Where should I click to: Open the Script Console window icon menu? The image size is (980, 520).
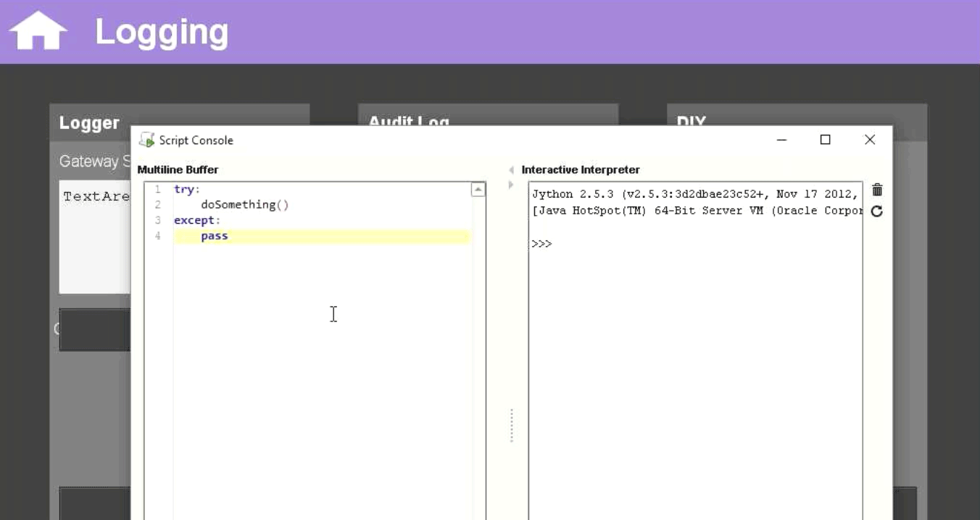[x=149, y=140]
